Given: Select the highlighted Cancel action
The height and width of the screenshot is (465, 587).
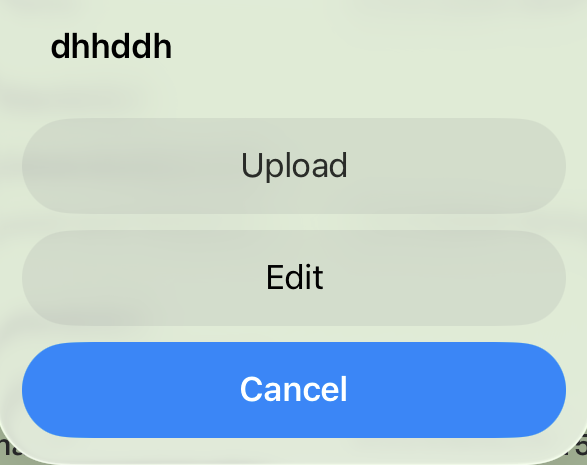Looking at the screenshot, I should point(294,390).
